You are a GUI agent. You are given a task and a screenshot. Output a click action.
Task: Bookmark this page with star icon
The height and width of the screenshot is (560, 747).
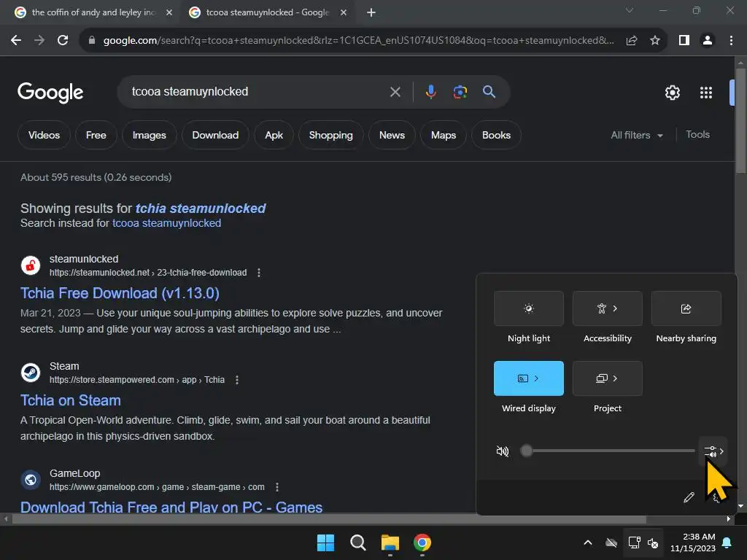pos(655,41)
